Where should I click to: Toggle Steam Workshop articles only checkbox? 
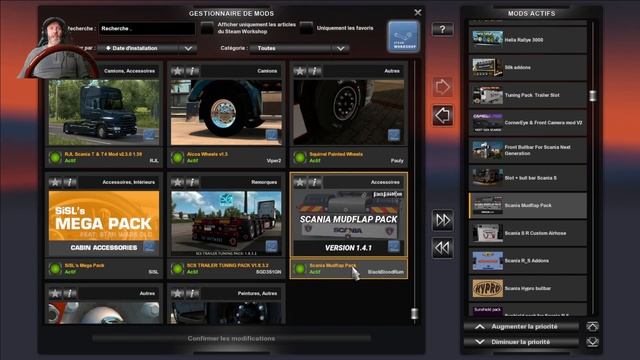(x=207, y=28)
